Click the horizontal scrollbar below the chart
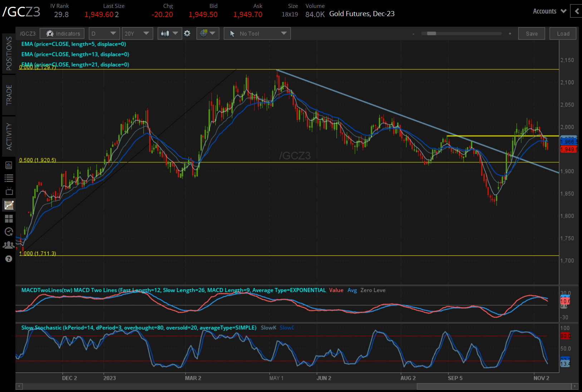The image size is (582, 392). [493, 386]
